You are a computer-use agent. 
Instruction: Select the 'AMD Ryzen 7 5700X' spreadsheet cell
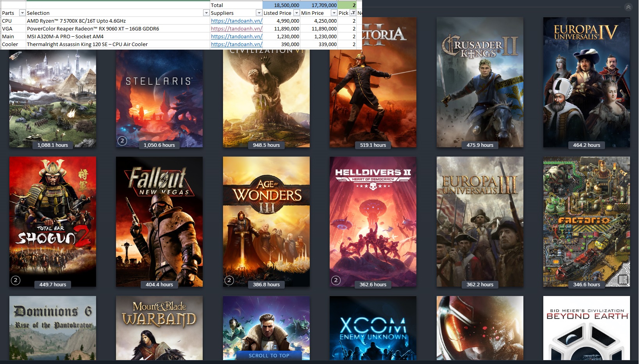click(118, 21)
